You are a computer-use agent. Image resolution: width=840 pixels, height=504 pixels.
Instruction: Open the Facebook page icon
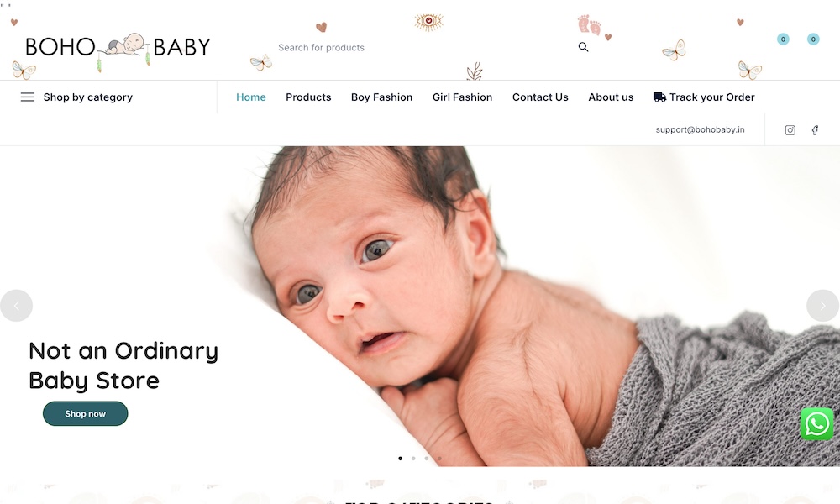tap(815, 130)
